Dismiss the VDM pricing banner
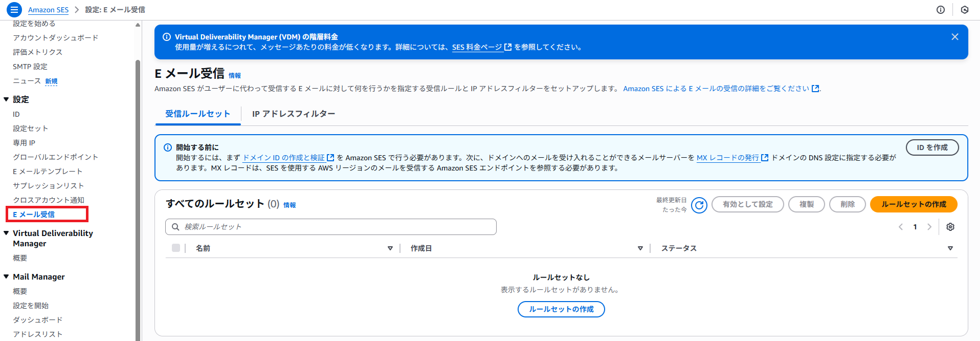The width and height of the screenshot is (980, 341). click(955, 37)
